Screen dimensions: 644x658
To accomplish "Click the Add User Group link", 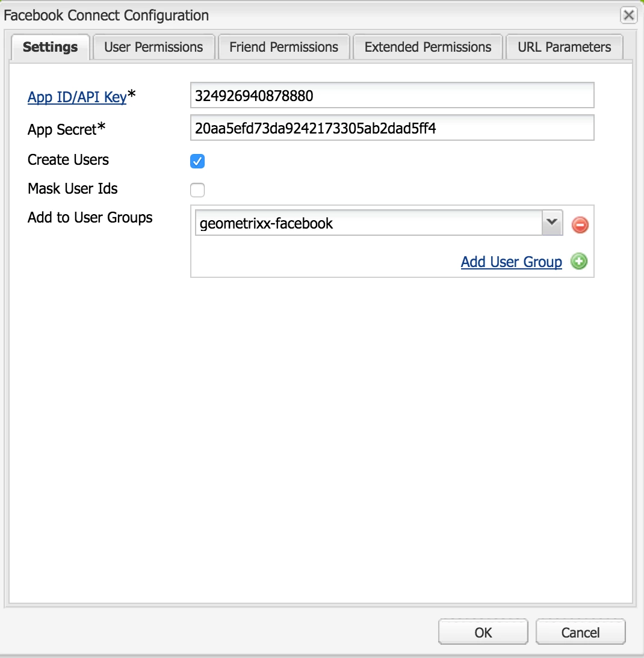I will [512, 262].
